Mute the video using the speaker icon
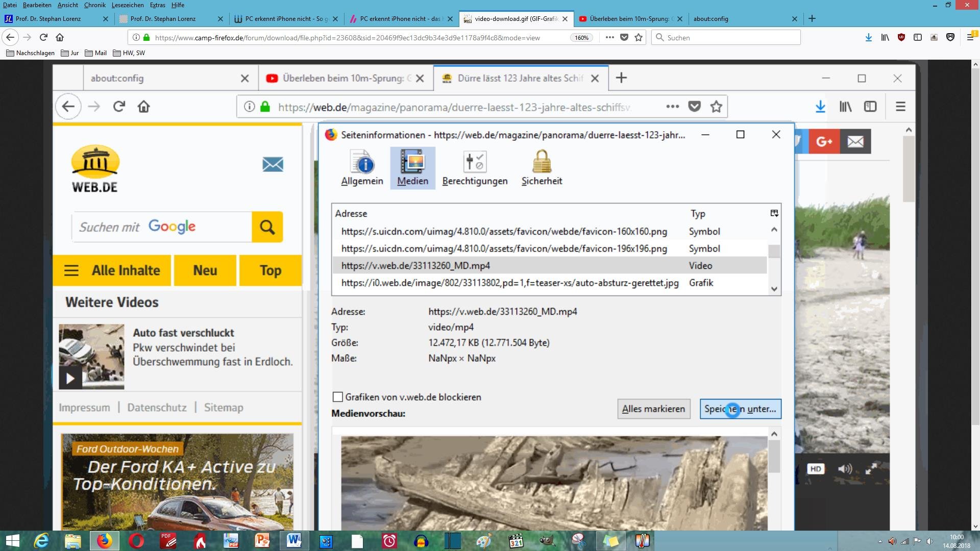The width and height of the screenshot is (980, 551). [x=844, y=469]
